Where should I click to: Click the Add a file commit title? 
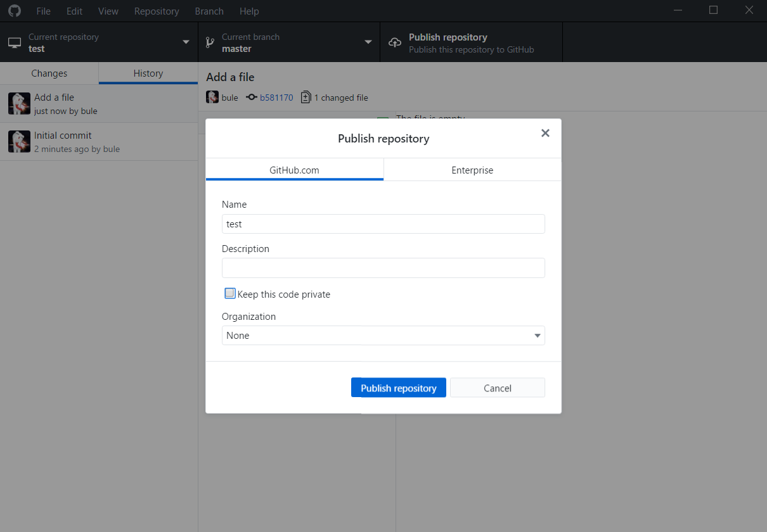pyautogui.click(x=230, y=77)
